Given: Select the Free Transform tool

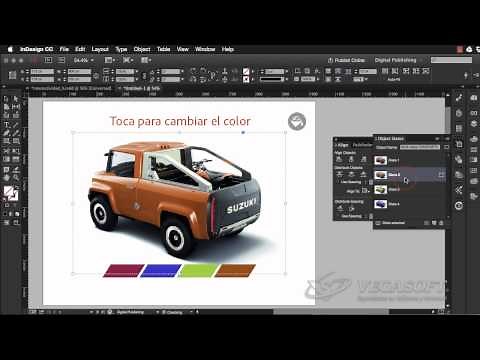Looking at the screenshot, I should 16,151.
